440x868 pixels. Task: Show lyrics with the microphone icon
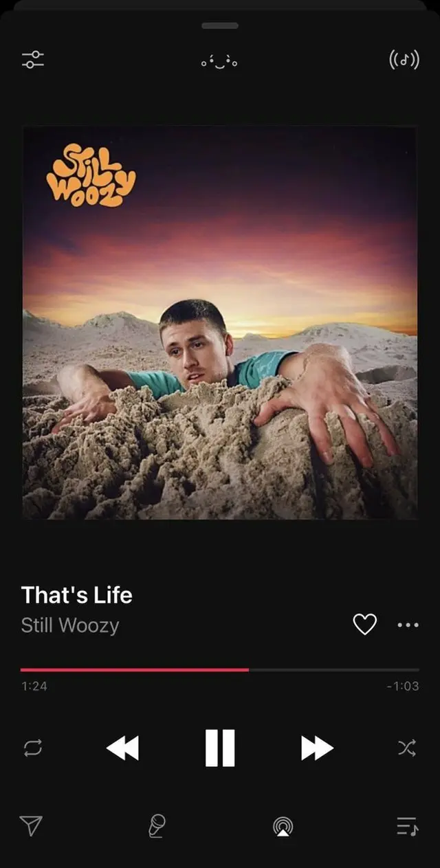(x=157, y=825)
